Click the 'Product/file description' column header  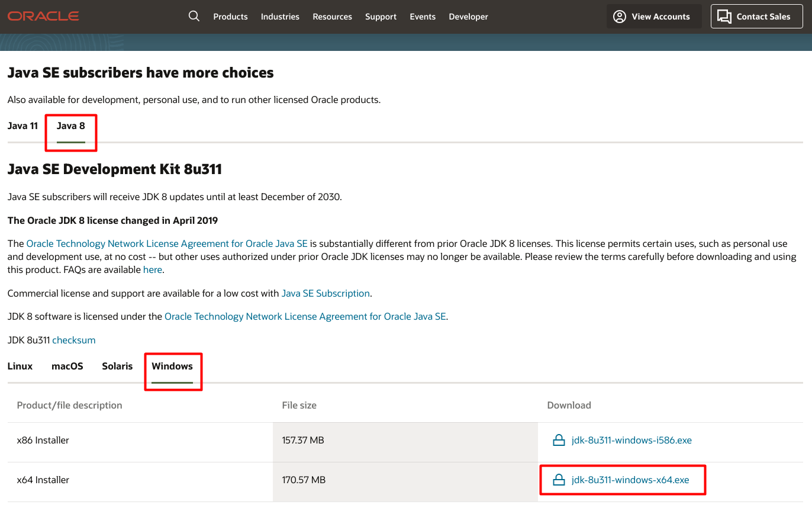pyautogui.click(x=69, y=406)
